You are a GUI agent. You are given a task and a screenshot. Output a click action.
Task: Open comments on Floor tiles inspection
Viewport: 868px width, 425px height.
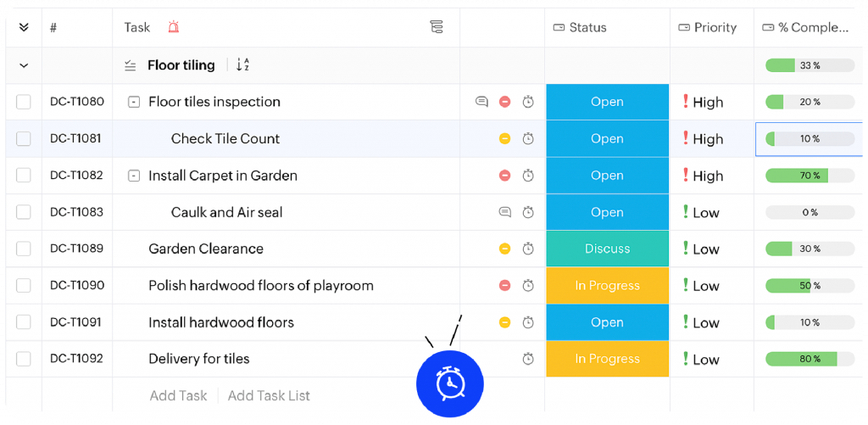point(481,102)
